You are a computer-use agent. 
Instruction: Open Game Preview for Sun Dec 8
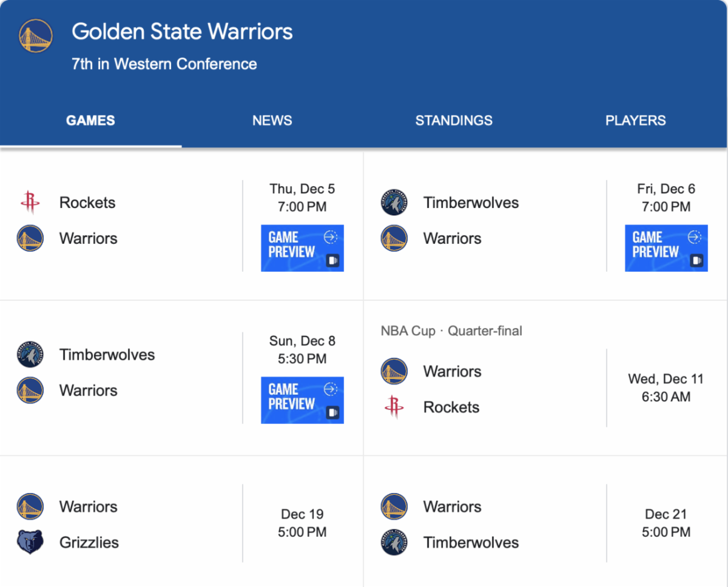tap(302, 400)
